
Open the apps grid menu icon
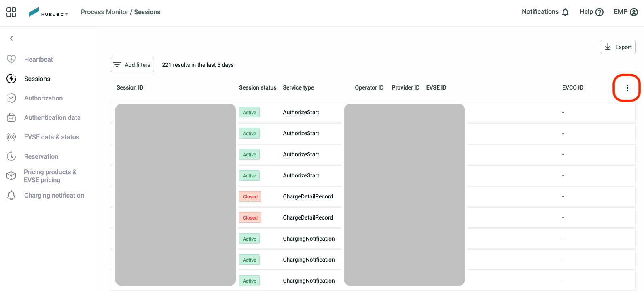coord(11,12)
